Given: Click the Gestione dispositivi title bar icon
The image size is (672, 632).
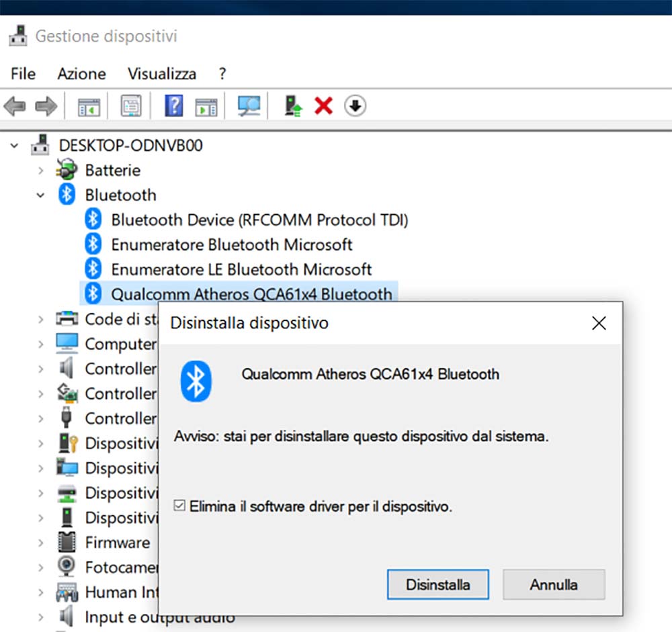Looking at the screenshot, I should click(x=18, y=36).
